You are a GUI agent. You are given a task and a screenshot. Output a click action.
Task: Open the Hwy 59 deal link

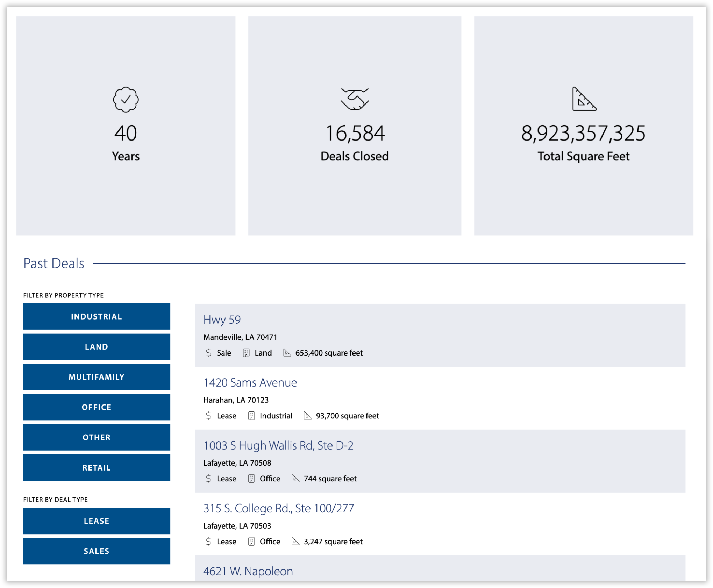click(222, 320)
